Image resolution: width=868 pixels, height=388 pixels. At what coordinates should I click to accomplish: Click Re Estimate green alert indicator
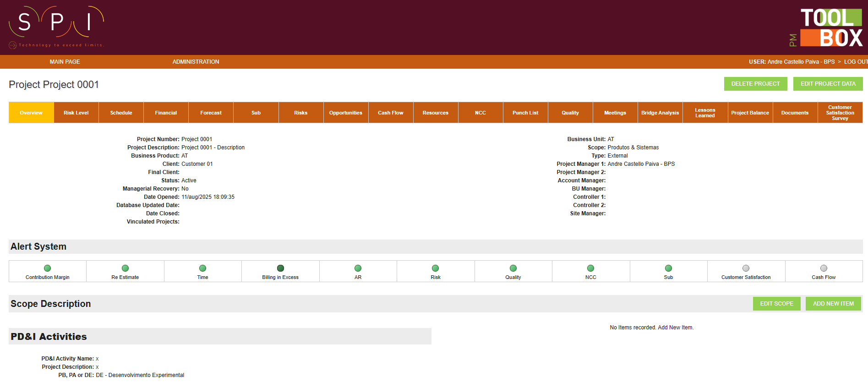click(x=125, y=268)
